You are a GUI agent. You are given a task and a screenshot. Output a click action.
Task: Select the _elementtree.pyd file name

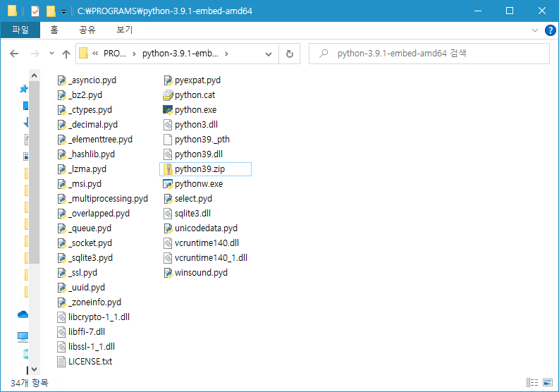[101, 140]
